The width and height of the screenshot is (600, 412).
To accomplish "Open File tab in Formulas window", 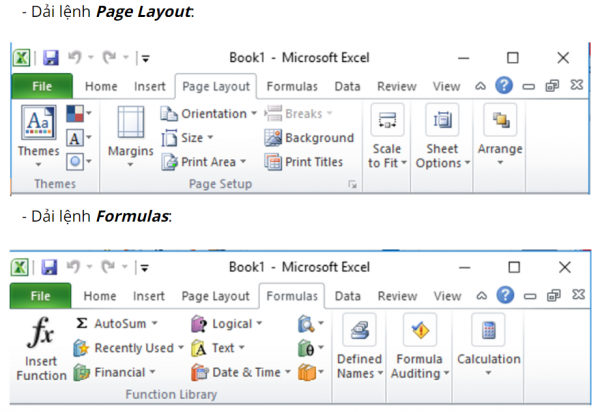I will pyautogui.click(x=41, y=296).
